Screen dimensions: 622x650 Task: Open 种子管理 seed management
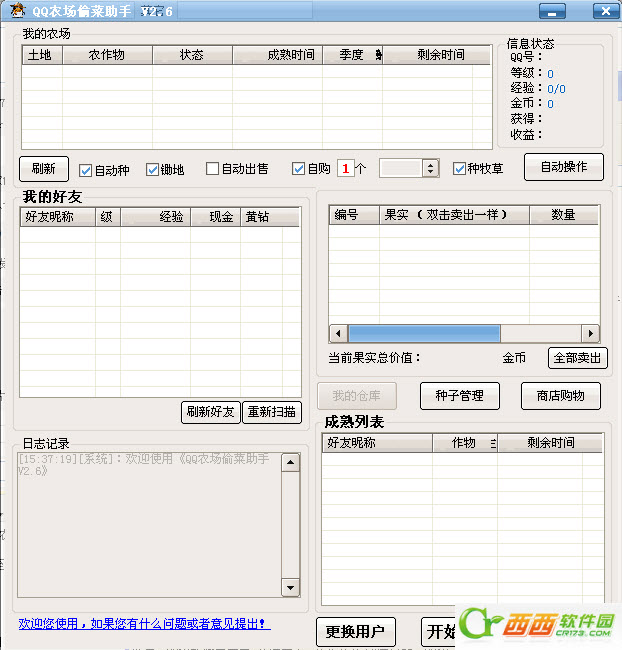point(459,396)
